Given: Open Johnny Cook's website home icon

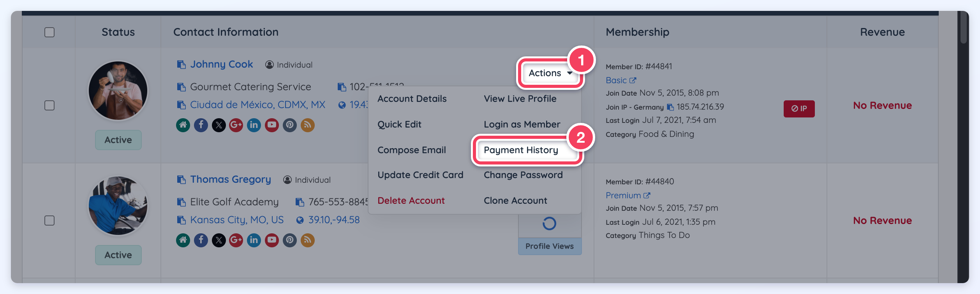Looking at the screenshot, I should 183,125.
